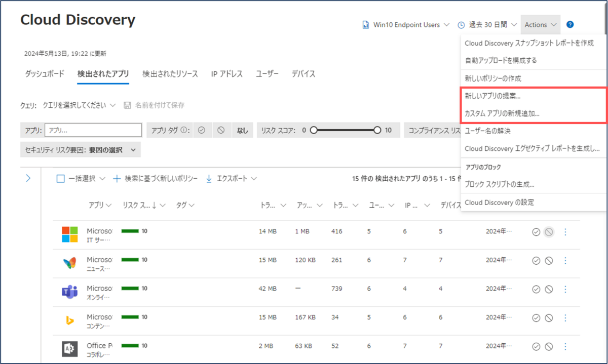Screen dimensions: 608x364
Task: Click the report icon beside Win10 Endpoint Users
Action: pyautogui.click(x=365, y=25)
